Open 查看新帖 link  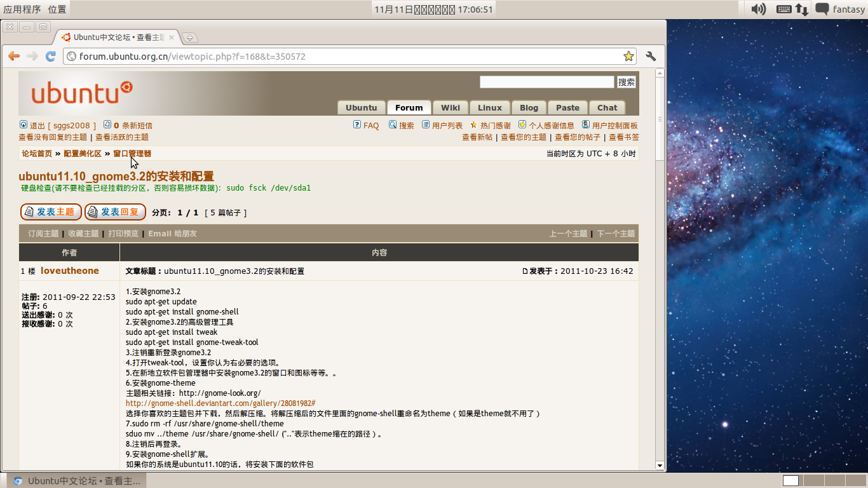pos(477,137)
